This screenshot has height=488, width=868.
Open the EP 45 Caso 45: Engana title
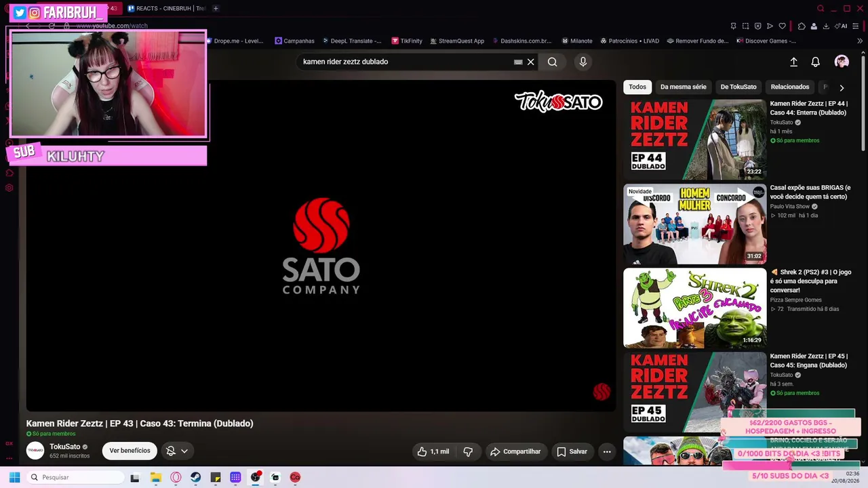[809, 361]
